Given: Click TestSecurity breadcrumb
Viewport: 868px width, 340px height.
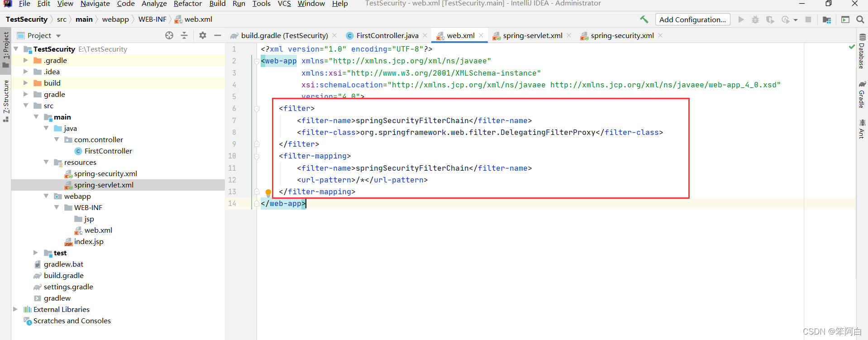Looking at the screenshot, I should tap(27, 19).
